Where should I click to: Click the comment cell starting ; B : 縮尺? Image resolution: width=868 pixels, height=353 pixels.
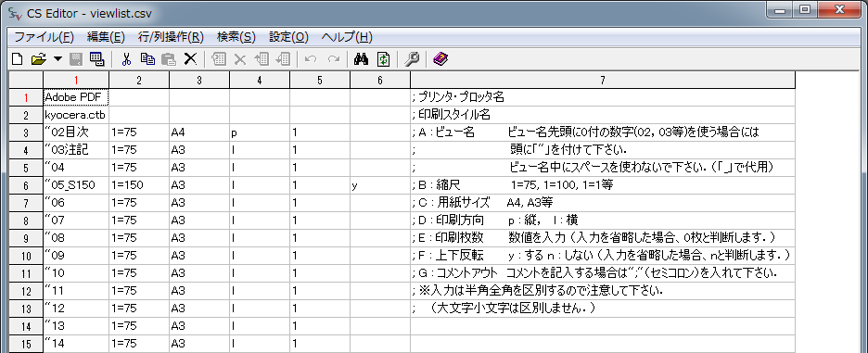point(603,185)
